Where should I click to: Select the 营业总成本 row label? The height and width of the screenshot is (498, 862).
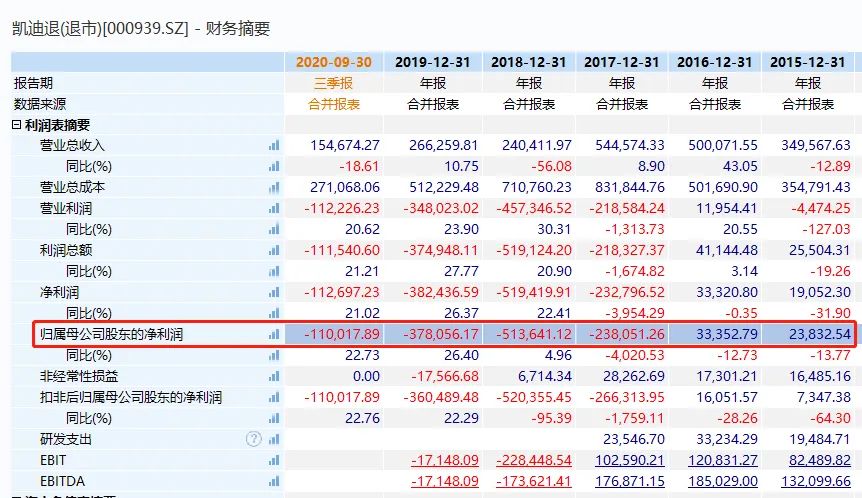(72, 187)
